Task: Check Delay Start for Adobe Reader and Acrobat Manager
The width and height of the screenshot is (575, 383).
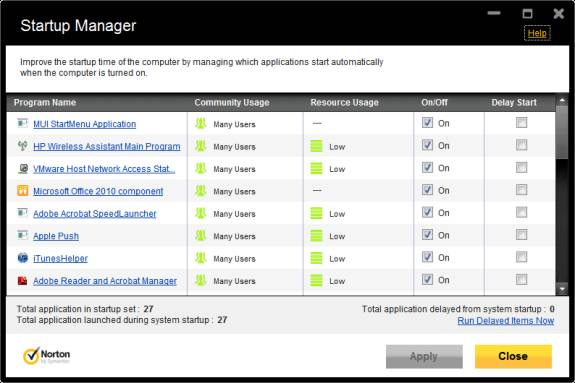Action: coord(521,279)
